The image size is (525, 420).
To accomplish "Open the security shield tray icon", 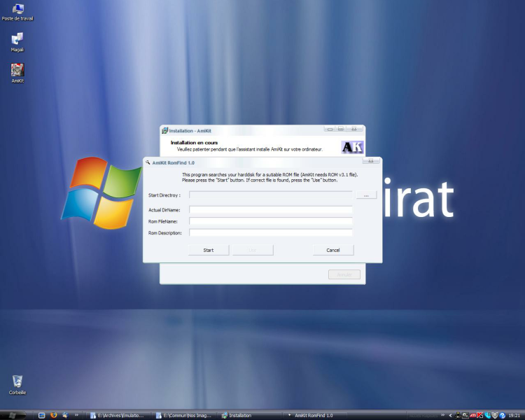I will pyautogui.click(x=495, y=415).
